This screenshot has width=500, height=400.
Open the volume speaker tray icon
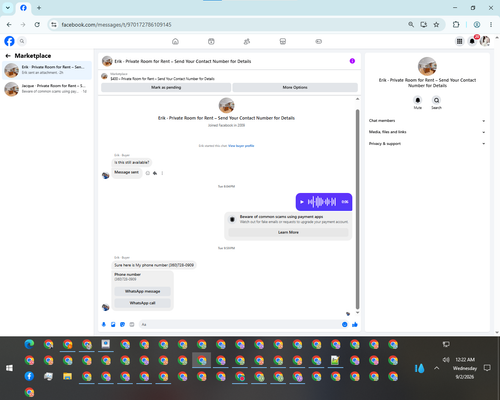click(x=446, y=360)
